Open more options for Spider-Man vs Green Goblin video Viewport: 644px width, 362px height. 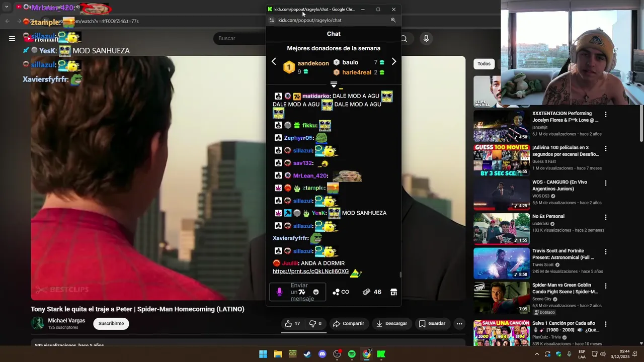point(606,286)
